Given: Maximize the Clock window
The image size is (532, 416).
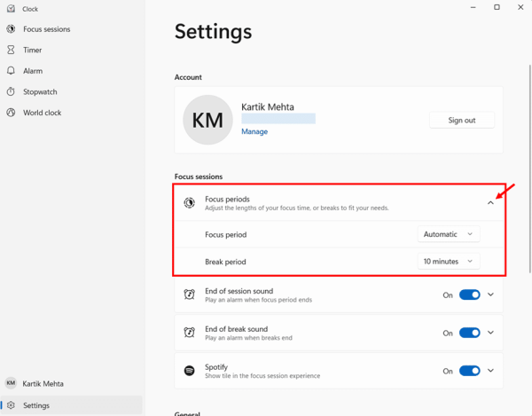Looking at the screenshot, I should point(497,7).
